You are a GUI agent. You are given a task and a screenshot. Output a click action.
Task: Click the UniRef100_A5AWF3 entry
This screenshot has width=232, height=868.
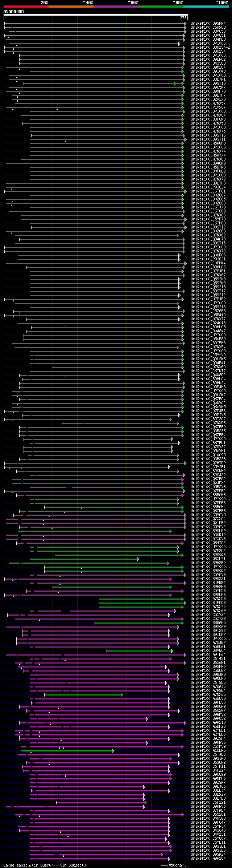tap(208, 143)
